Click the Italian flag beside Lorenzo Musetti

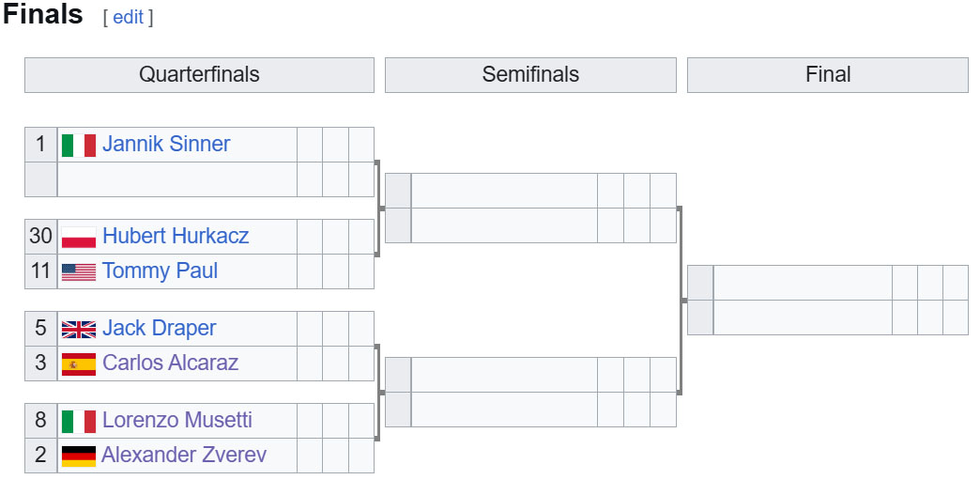point(79,421)
